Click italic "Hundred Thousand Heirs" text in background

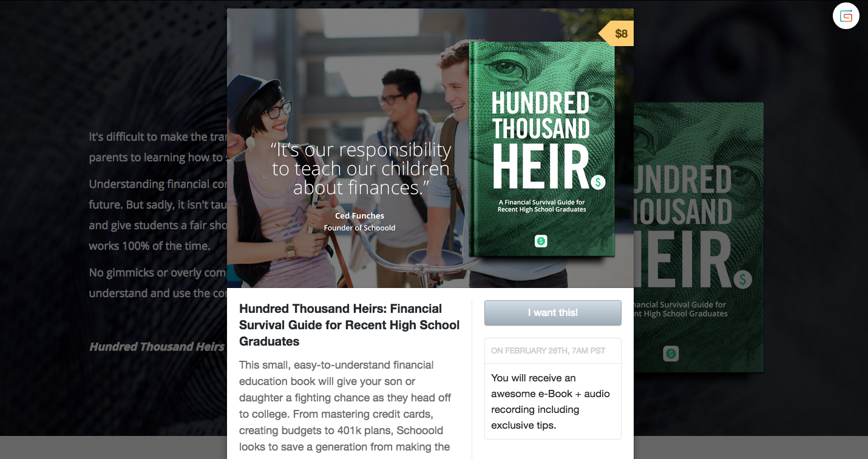(157, 347)
